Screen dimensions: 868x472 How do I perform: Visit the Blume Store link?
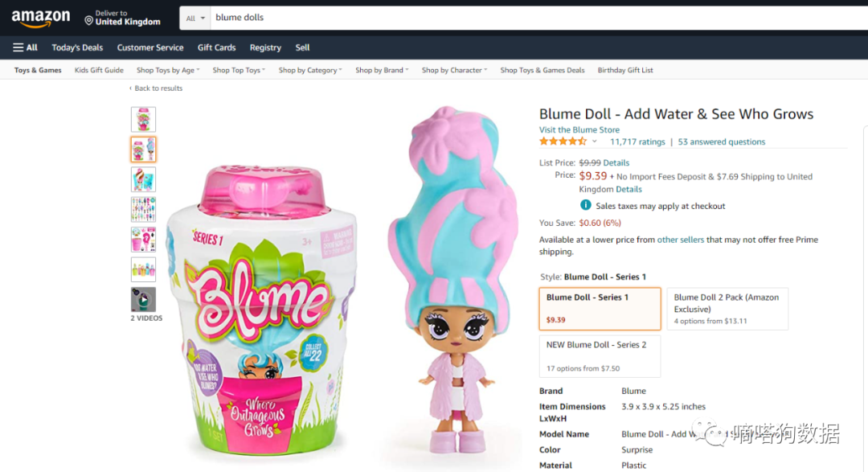(579, 129)
